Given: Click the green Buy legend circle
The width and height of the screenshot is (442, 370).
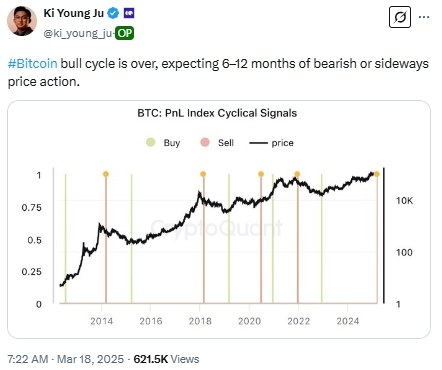Looking at the screenshot, I should click(x=151, y=142).
